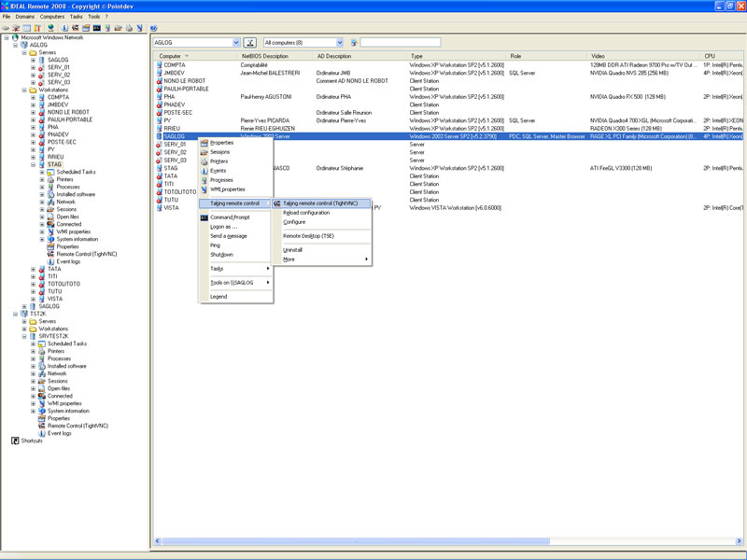Click the globe network icon in the toolbar

(50, 28)
